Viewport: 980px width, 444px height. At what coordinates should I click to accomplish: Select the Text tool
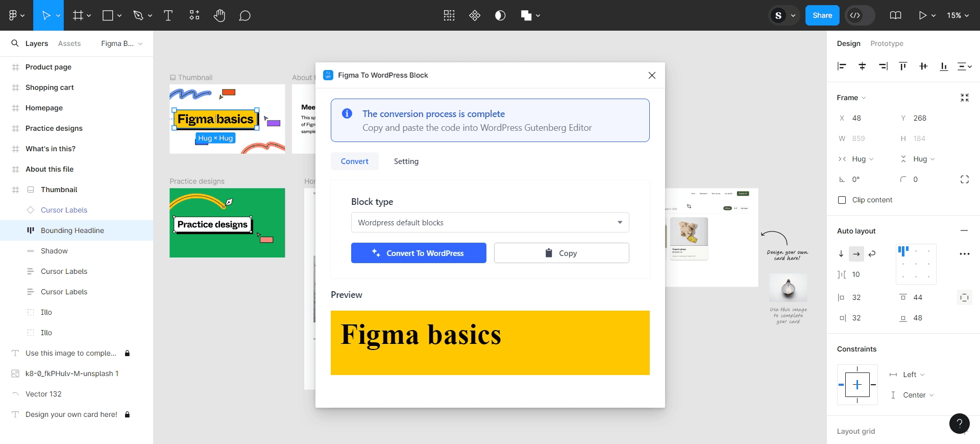[x=168, y=15]
